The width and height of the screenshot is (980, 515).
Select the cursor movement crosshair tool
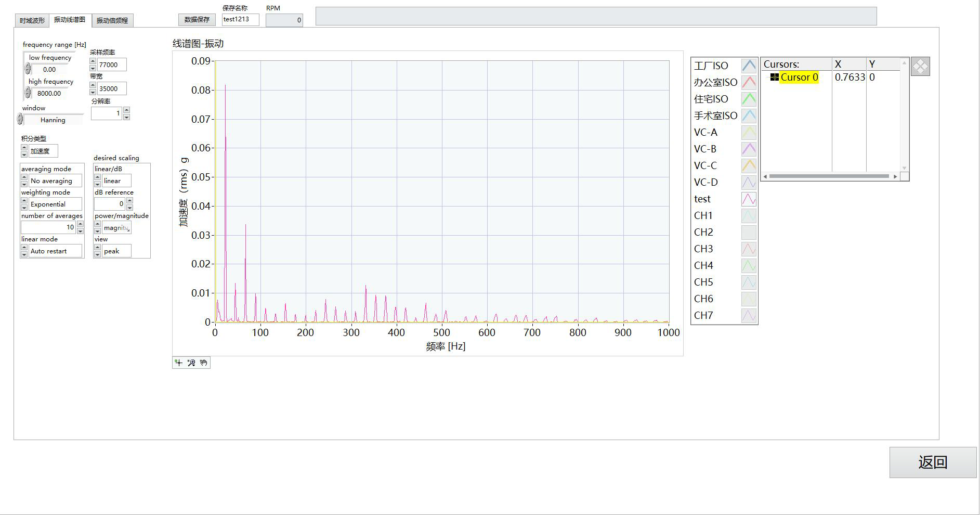[179, 363]
